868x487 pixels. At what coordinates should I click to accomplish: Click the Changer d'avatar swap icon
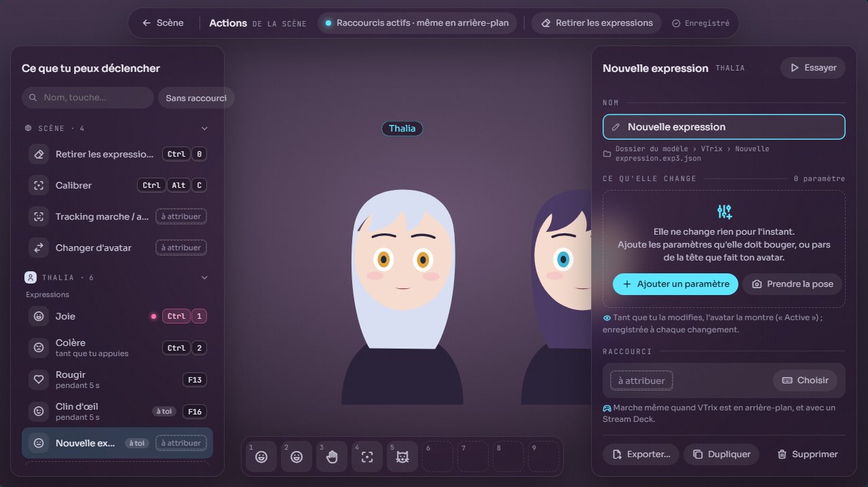point(39,248)
